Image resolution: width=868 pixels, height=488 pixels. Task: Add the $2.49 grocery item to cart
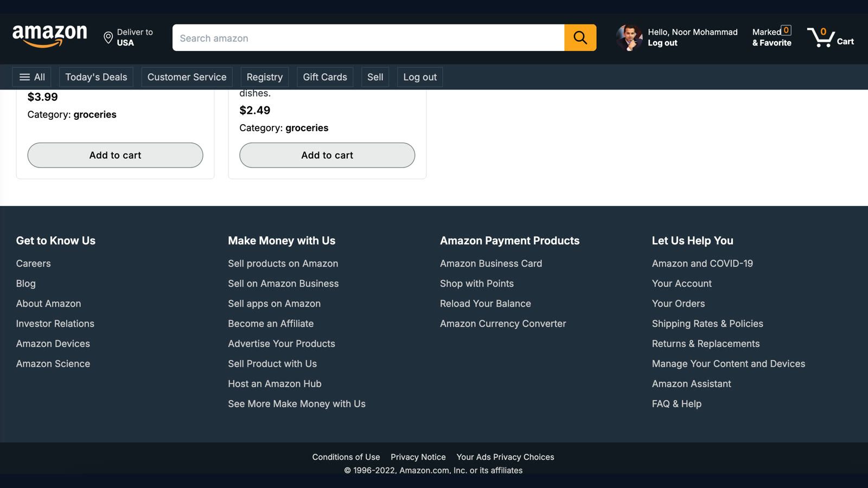pyautogui.click(x=327, y=155)
